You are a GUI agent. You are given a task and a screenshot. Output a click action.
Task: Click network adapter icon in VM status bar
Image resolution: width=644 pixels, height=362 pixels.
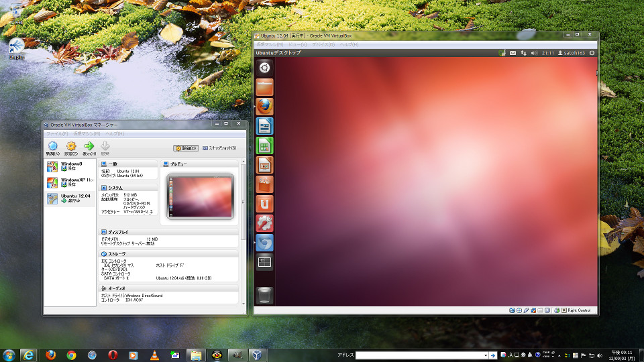click(x=533, y=310)
